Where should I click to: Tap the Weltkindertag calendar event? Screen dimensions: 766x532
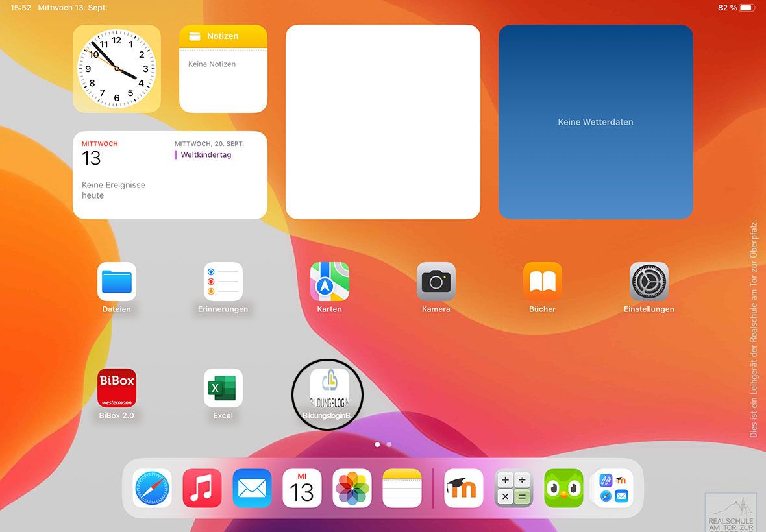pyautogui.click(x=205, y=155)
